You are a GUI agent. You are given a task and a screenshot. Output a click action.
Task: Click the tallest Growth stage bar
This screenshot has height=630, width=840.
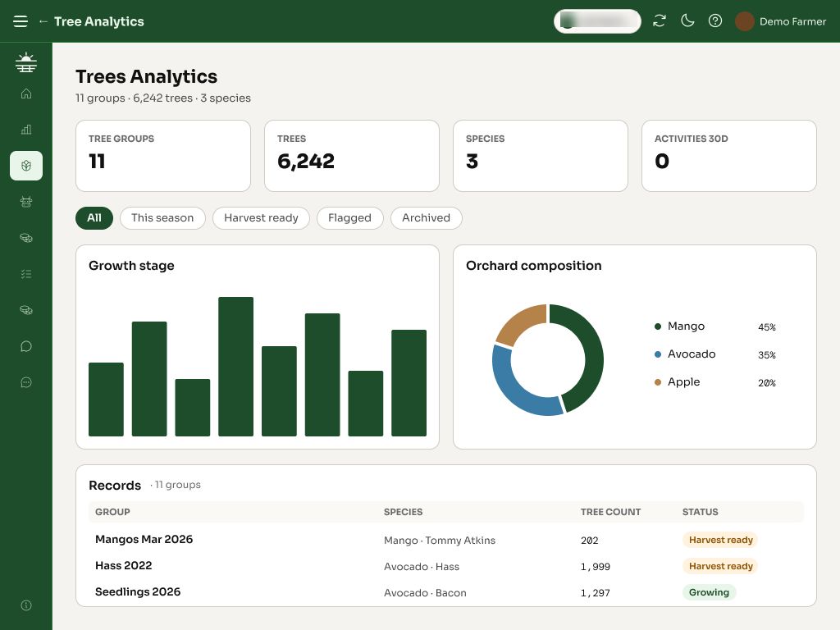(235, 367)
